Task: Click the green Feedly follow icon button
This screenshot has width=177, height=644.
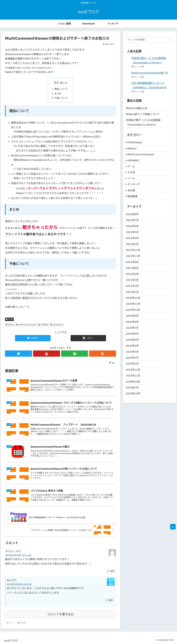Action: pyautogui.click(x=74, y=353)
